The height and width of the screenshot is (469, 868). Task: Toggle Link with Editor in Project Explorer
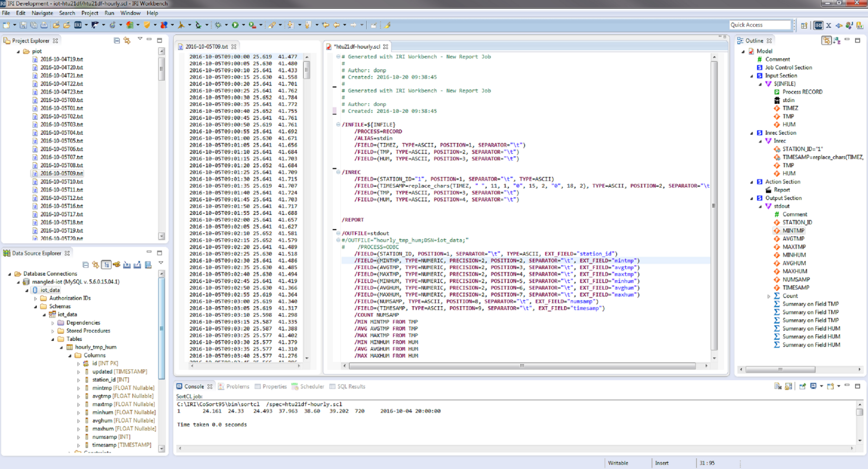[x=127, y=40]
